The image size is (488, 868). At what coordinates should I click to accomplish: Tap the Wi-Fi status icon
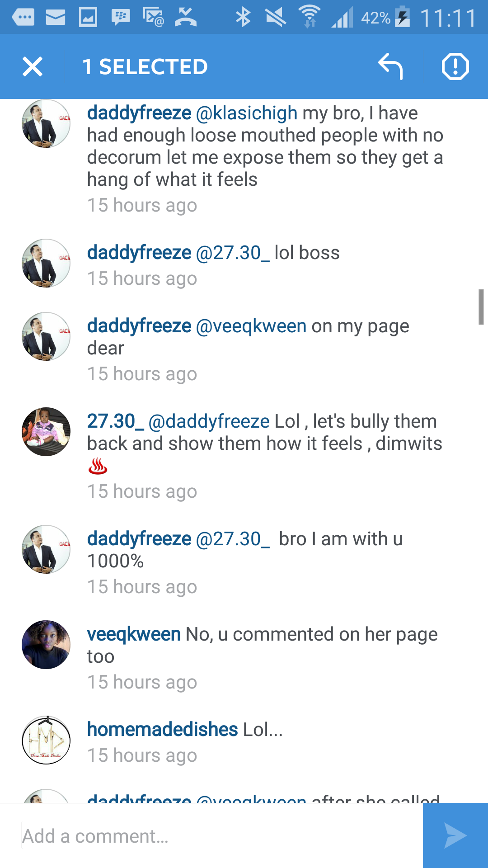[x=310, y=17]
